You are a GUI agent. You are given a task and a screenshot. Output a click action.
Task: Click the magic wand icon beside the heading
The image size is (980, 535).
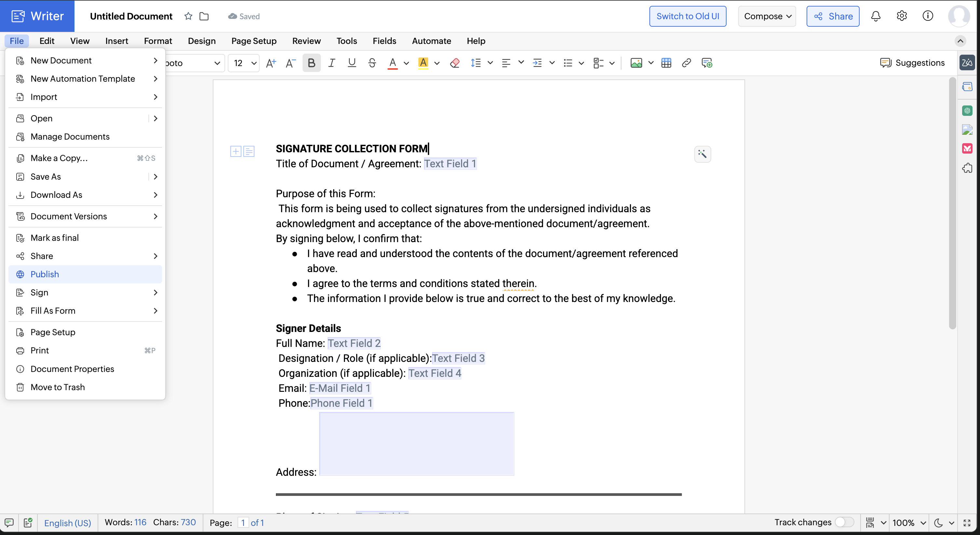point(702,154)
